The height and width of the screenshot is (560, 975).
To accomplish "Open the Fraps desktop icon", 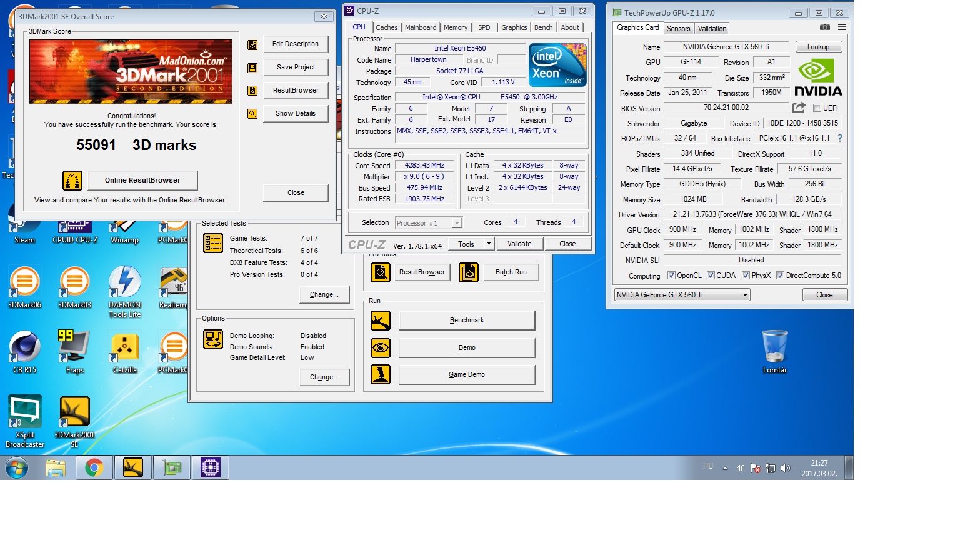I will [74, 352].
